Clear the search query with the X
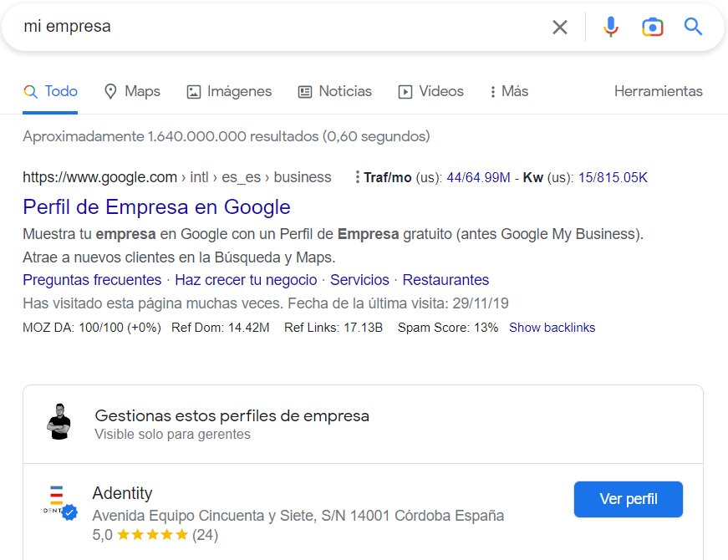This screenshot has height=560, width=728. point(560,26)
